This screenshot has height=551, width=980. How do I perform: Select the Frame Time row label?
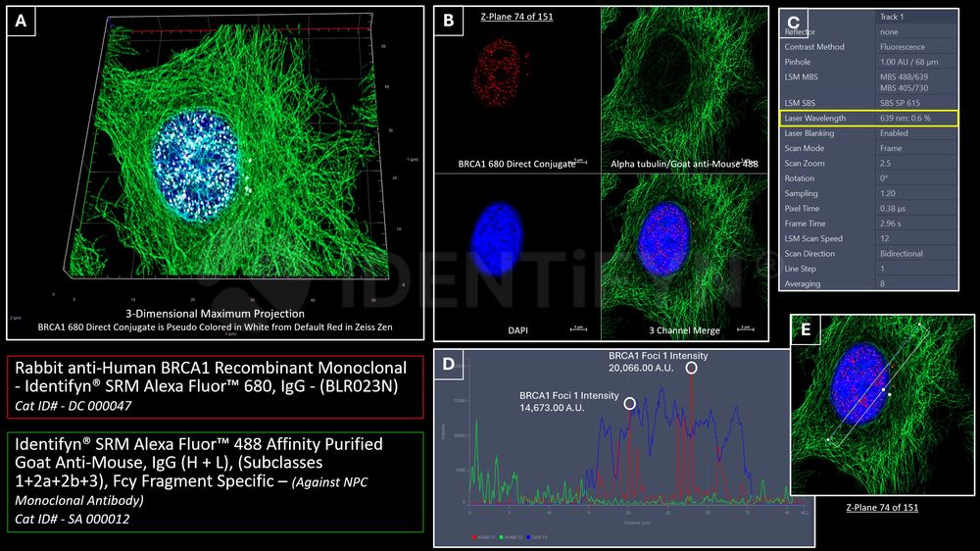pos(805,224)
